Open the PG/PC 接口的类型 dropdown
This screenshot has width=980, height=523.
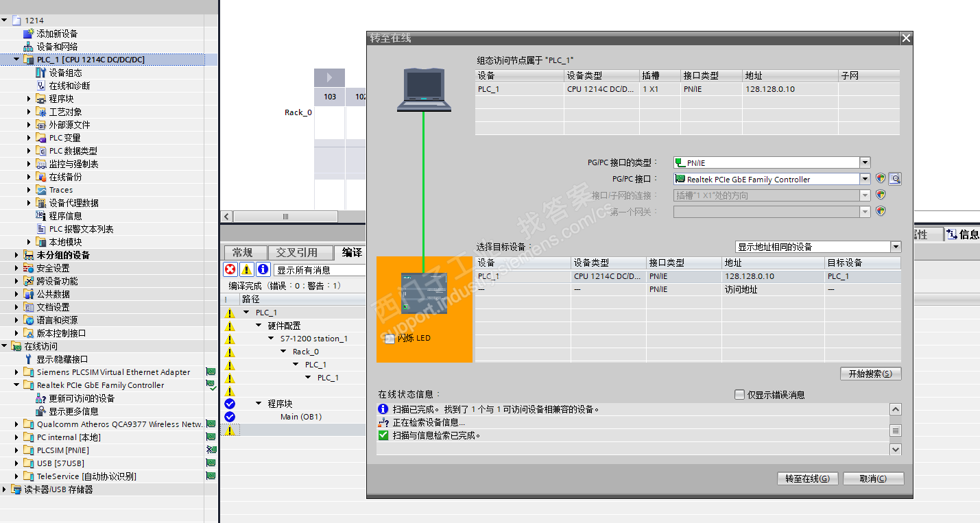point(865,162)
